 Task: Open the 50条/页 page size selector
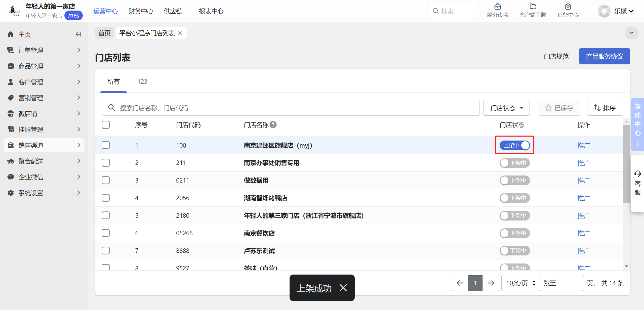521,283
